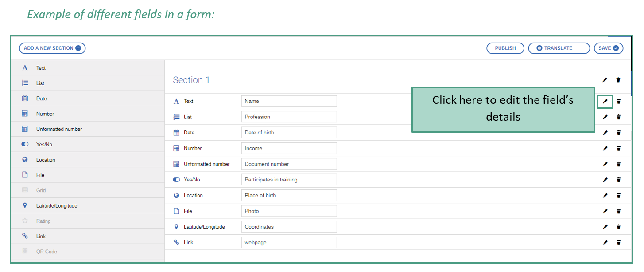
Task: Publish the form
Action: coord(505,48)
